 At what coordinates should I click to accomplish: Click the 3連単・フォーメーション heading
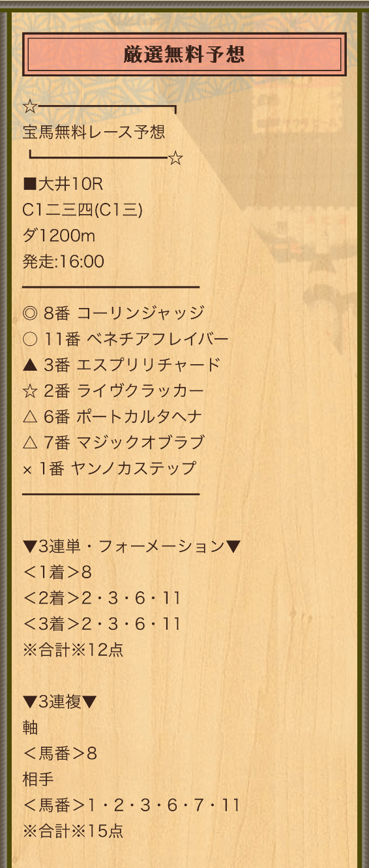(132, 546)
